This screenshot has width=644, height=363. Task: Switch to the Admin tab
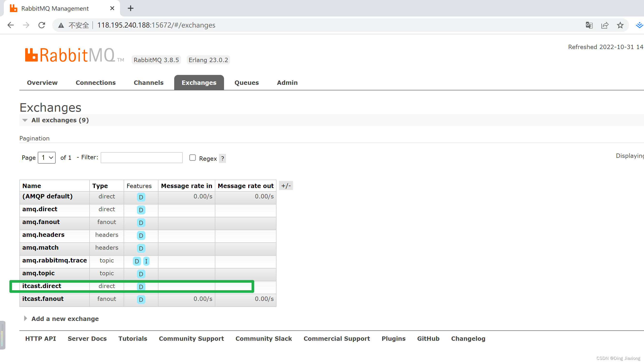point(287,83)
